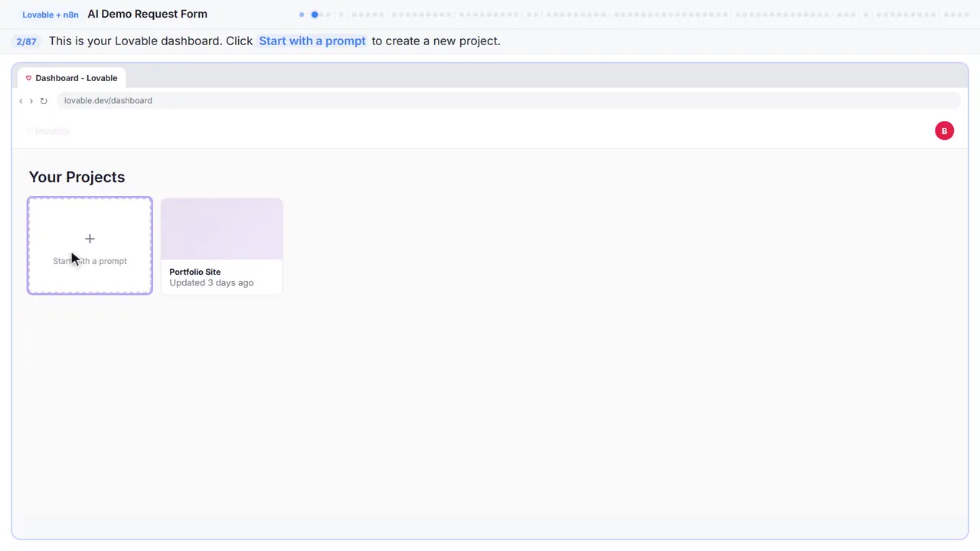Click the plus icon in the new project card
980x551 pixels.
(x=90, y=239)
